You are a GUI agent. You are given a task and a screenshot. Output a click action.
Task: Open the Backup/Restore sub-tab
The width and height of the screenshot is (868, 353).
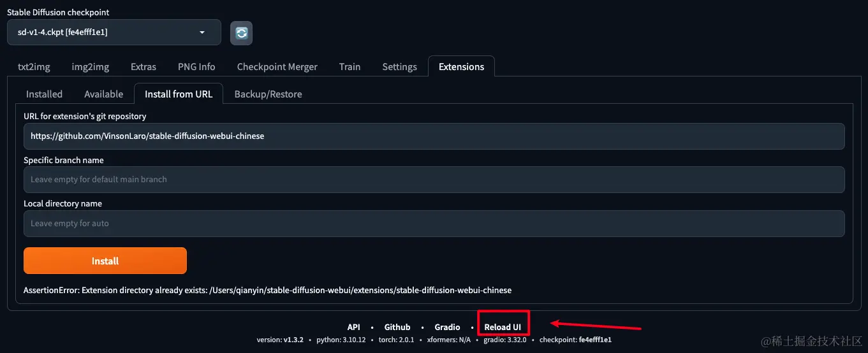click(268, 94)
